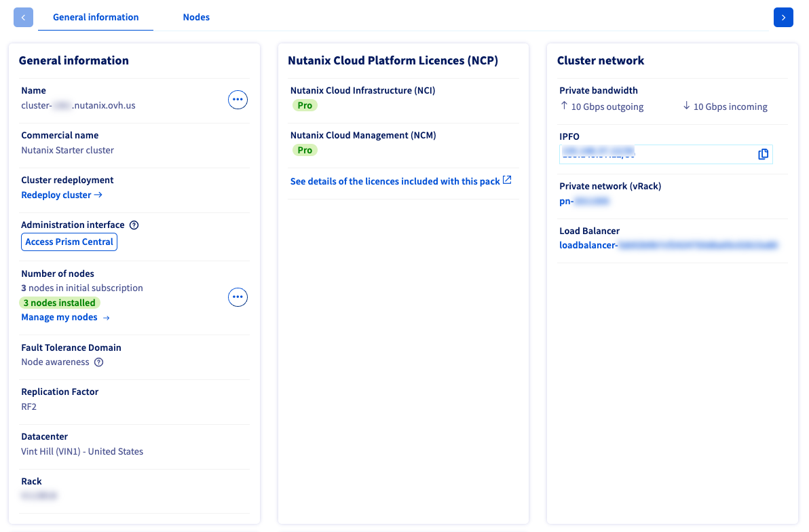Click the cluster name text

pos(79,105)
